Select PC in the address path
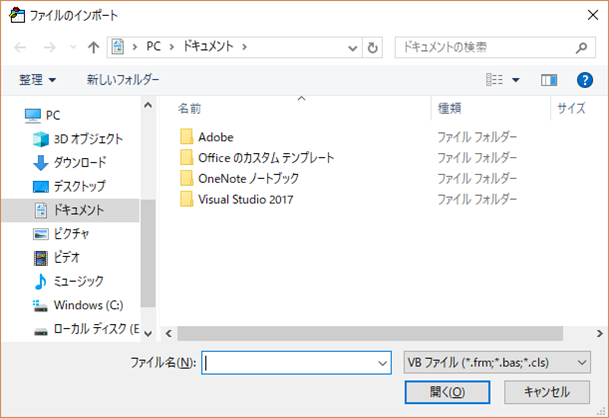The width and height of the screenshot is (609, 418). click(153, 47)
